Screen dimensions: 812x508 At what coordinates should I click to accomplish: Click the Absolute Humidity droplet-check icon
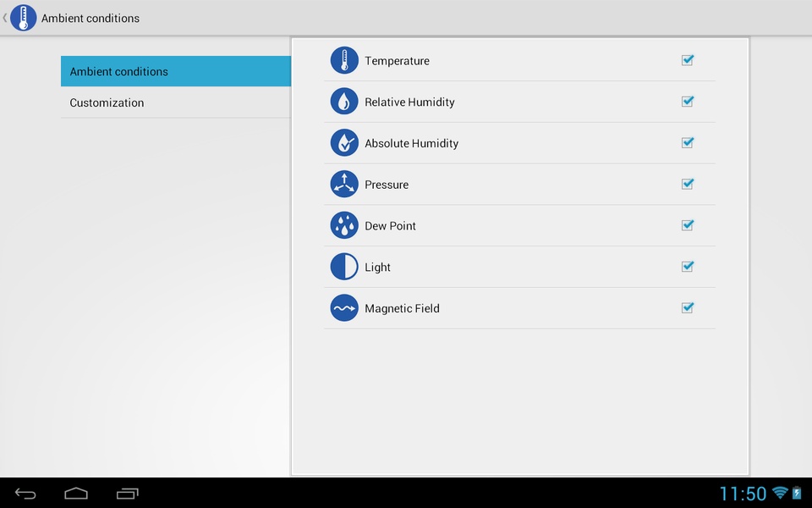[x=344, y=142]
